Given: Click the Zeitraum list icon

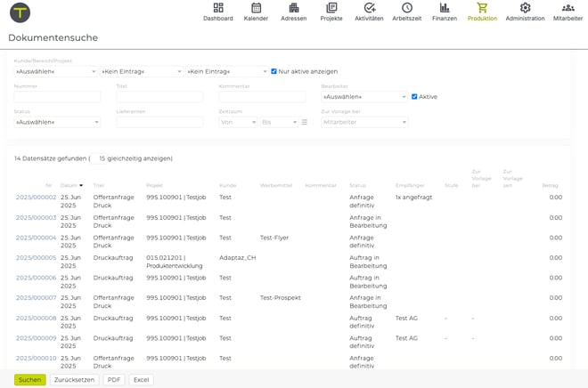Looking at the screenshot, I should (x=305, y=122).
